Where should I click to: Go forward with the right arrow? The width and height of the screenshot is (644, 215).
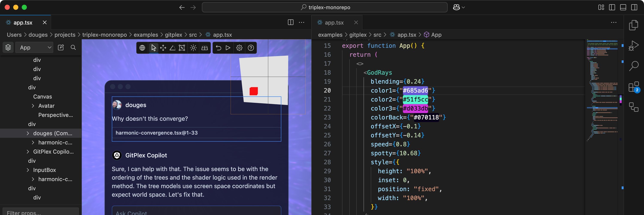point(193,8)
